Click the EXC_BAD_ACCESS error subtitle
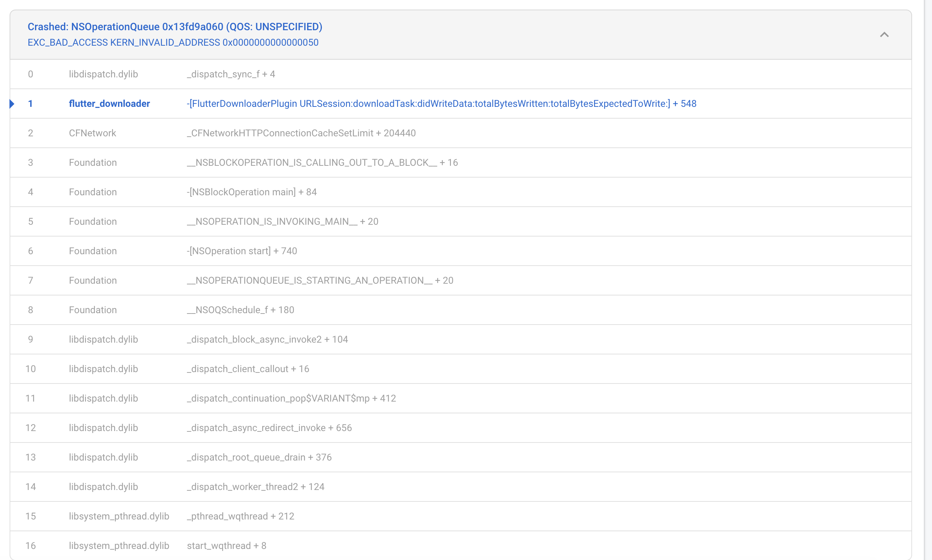The width and height of the screenshot is (932, 560). point(173,42)
